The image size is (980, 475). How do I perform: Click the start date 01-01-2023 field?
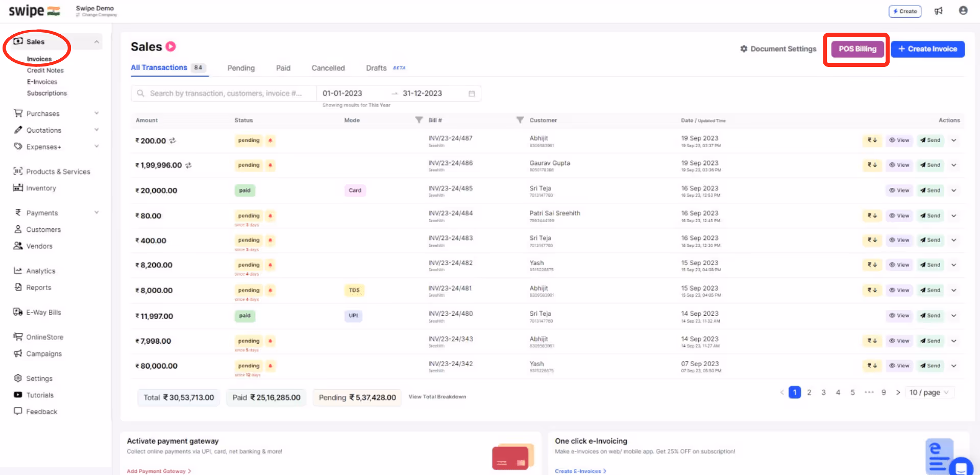coord(342,93)
